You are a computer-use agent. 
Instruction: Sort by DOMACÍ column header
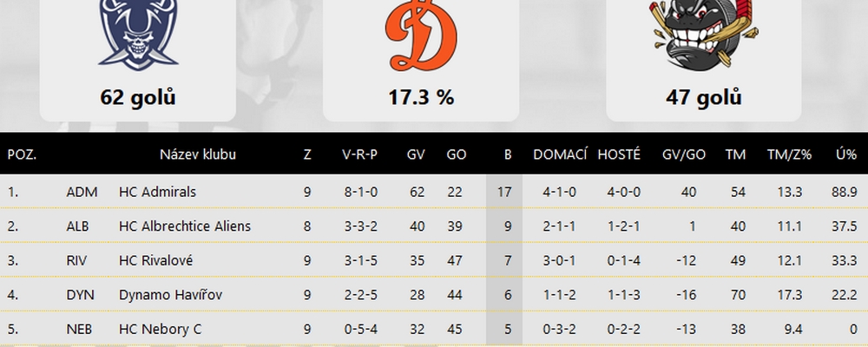560,154
